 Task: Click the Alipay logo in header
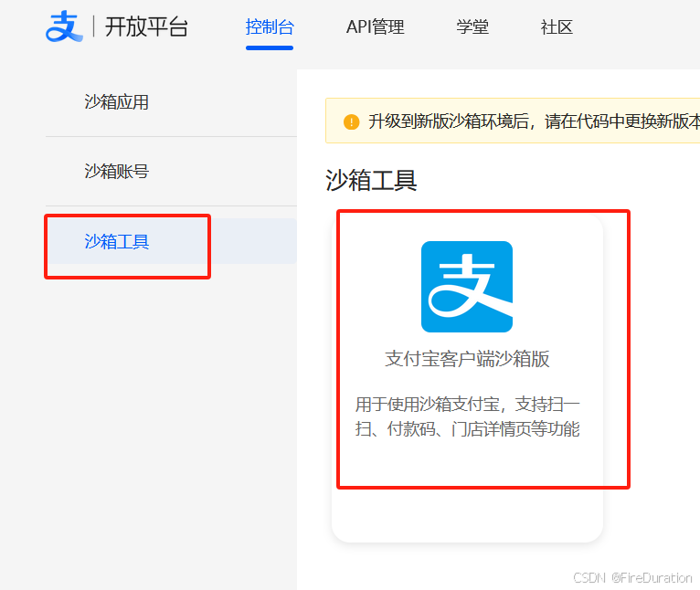(x=64, y=26)
